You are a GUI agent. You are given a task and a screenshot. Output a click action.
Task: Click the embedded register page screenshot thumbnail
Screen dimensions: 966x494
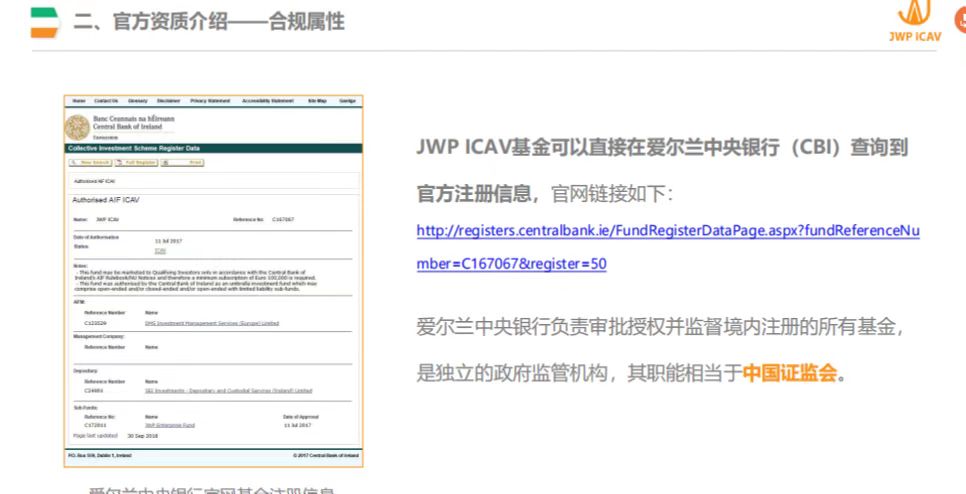pyautogui.click(x=214, y=281)
